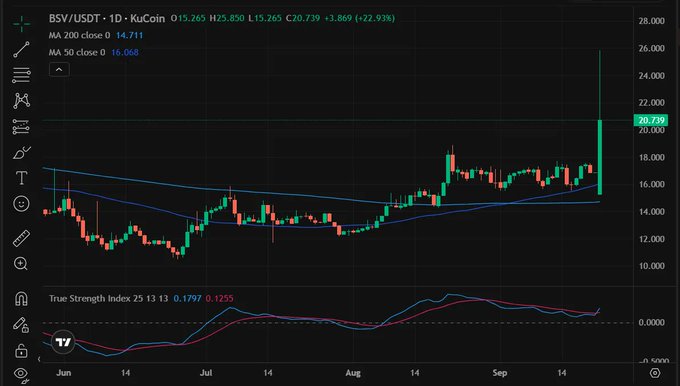Click the MA 200 value 14.711

point(129,35)
